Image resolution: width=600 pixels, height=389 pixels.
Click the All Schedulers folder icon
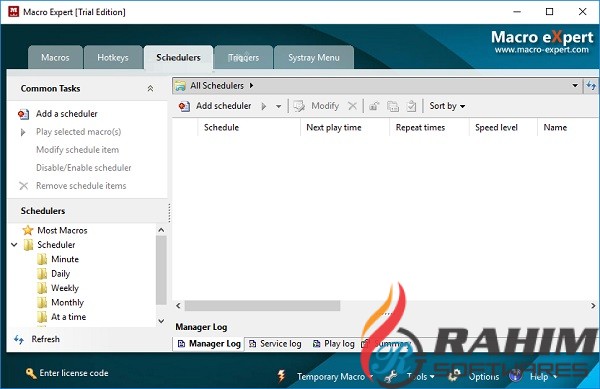coord(180,86)
